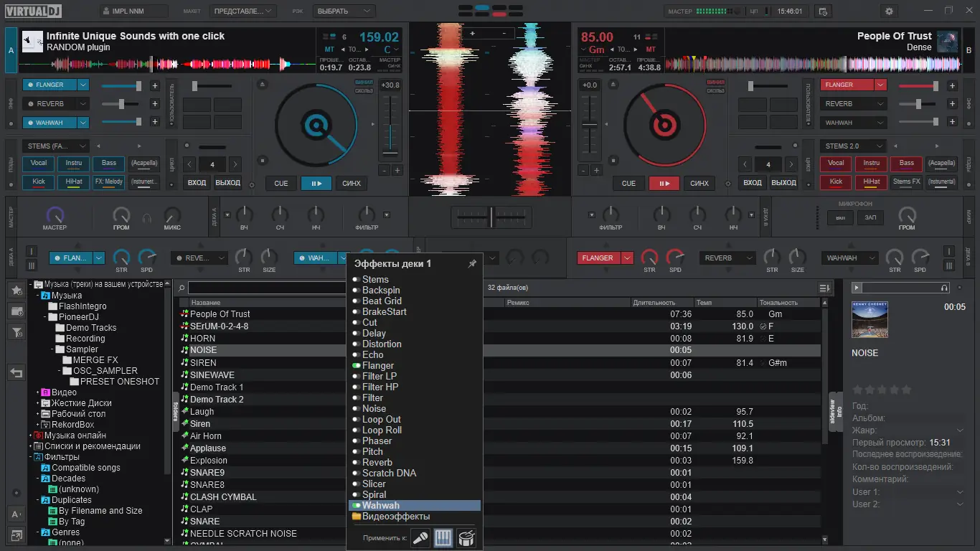Apply effects to drums icon
The width and height of the screenshot is (980, 551).
[466, 537]
